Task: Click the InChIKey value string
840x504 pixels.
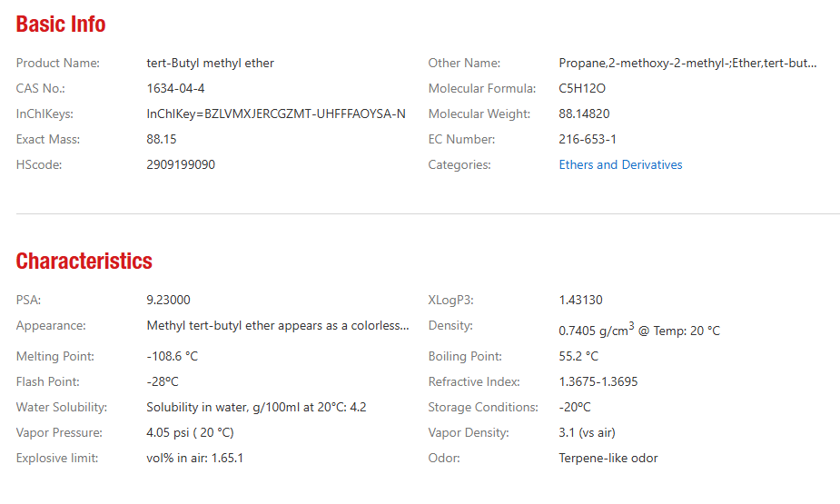Action: click(276, 114)
